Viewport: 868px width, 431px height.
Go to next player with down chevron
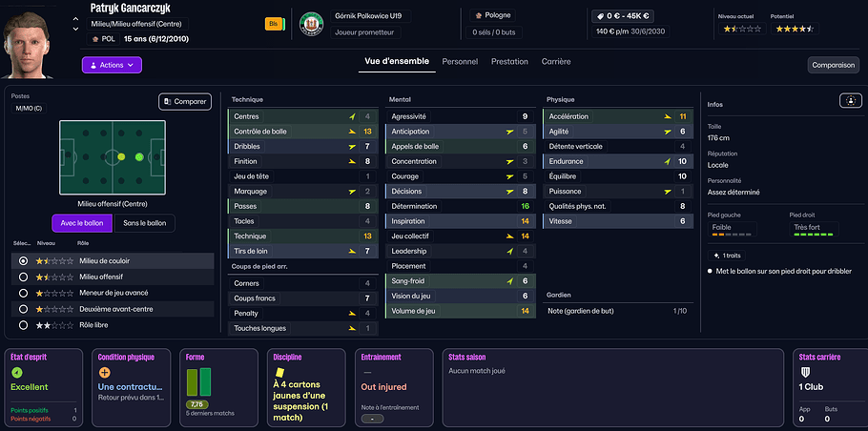click(74, 29)
